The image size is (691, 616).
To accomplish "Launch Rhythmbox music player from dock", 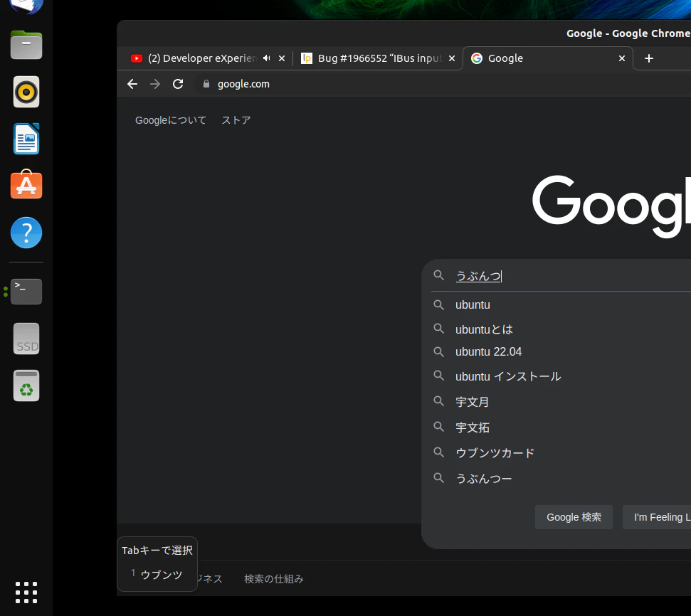I will point(26,92).
